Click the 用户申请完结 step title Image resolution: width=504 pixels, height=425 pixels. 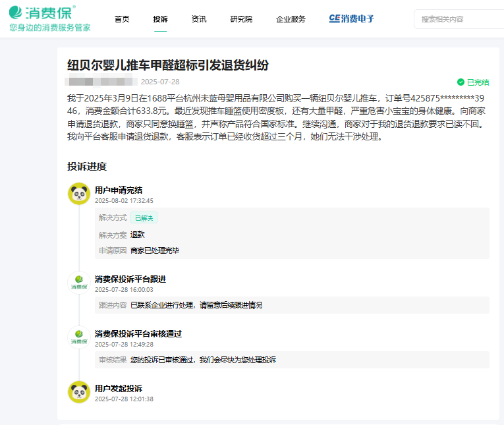tap(119, 190)
